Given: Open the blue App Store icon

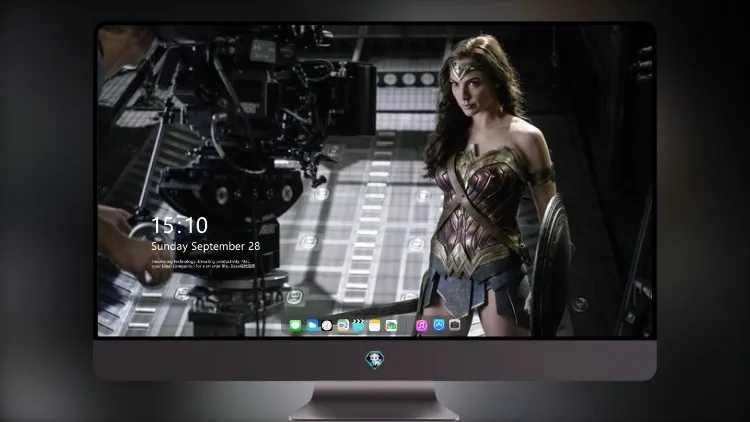Looking at the screenshot, I should (x=439, y=325).
